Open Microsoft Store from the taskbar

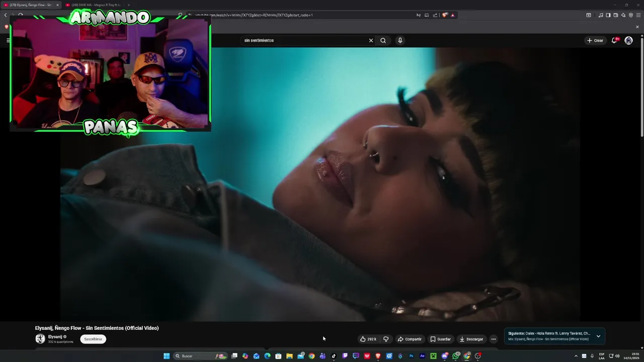click(x=278, y=356)
